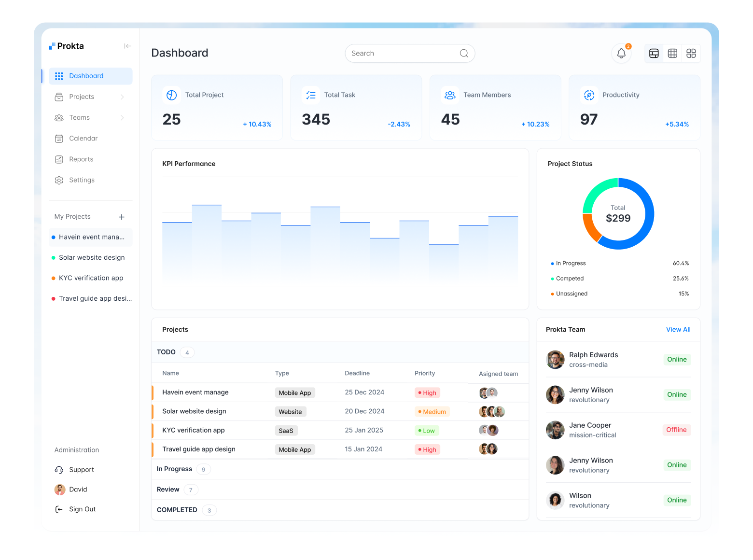Switch to the card tiles view
The height and width of the screenshot is (560, 753).
coord(691,54)
